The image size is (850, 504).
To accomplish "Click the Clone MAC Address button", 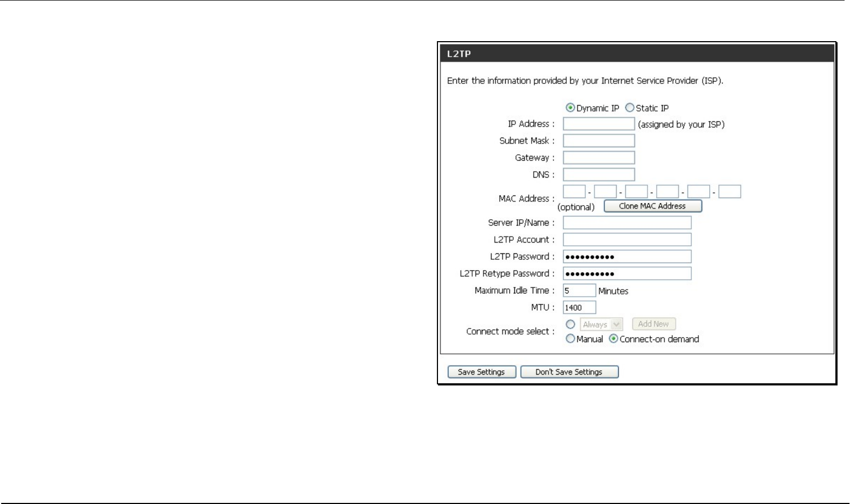I will pos(652,206).
